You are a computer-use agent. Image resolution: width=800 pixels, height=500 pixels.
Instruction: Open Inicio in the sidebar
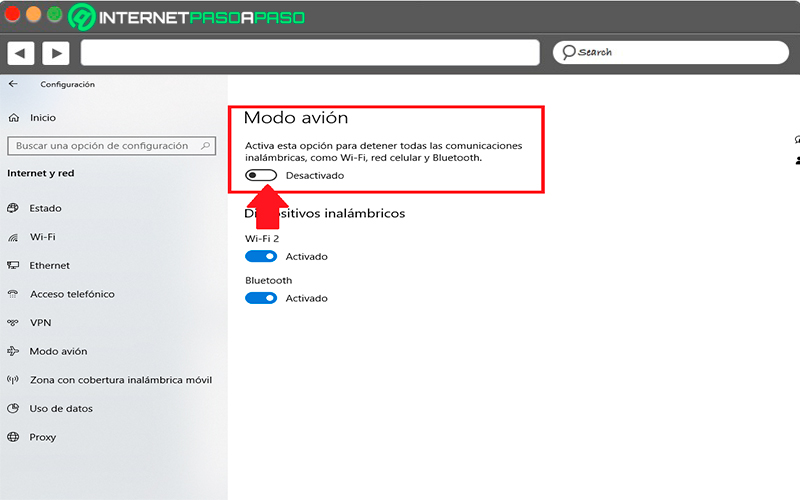pos(43,118)
